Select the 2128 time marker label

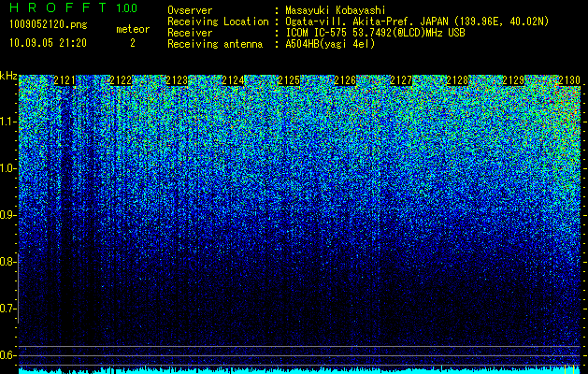(x=457, y=80)
